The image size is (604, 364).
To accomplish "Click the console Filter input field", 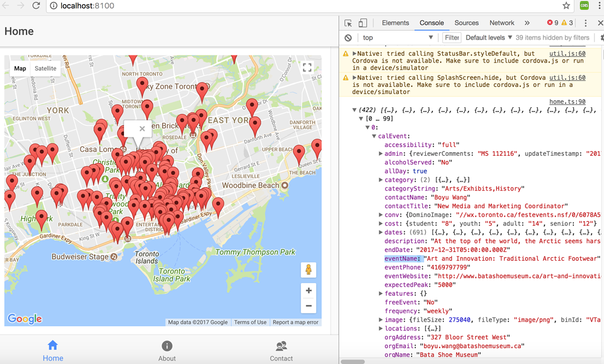I will (451, 38).
